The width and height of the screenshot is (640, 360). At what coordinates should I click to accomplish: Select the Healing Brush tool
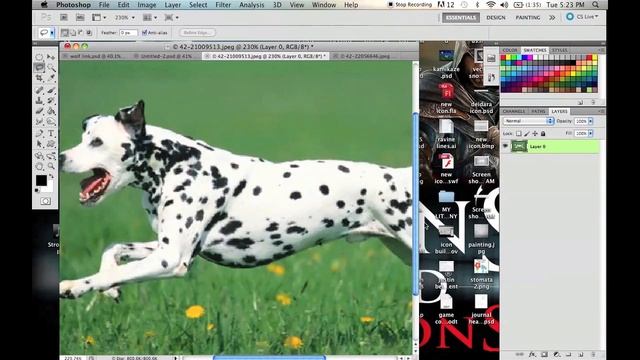pos(39,90)
